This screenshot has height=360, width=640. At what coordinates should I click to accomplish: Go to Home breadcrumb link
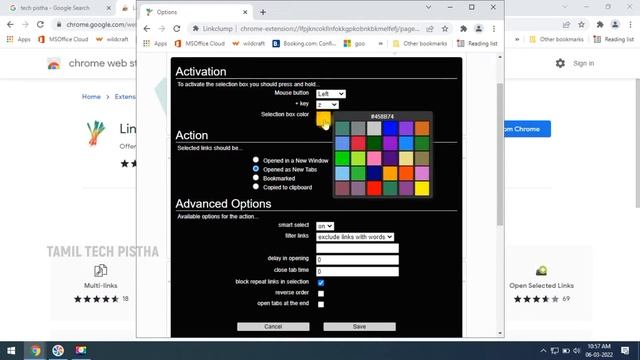(91, 97)
